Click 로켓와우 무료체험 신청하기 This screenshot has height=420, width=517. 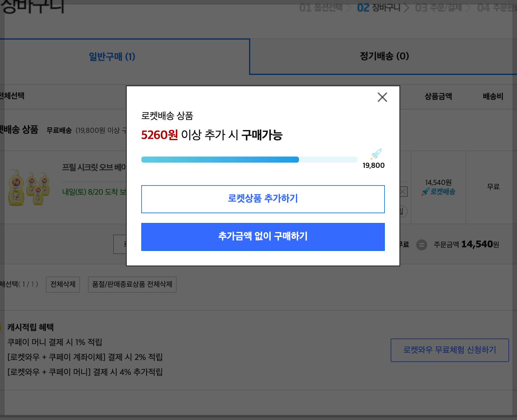point(450,350)
